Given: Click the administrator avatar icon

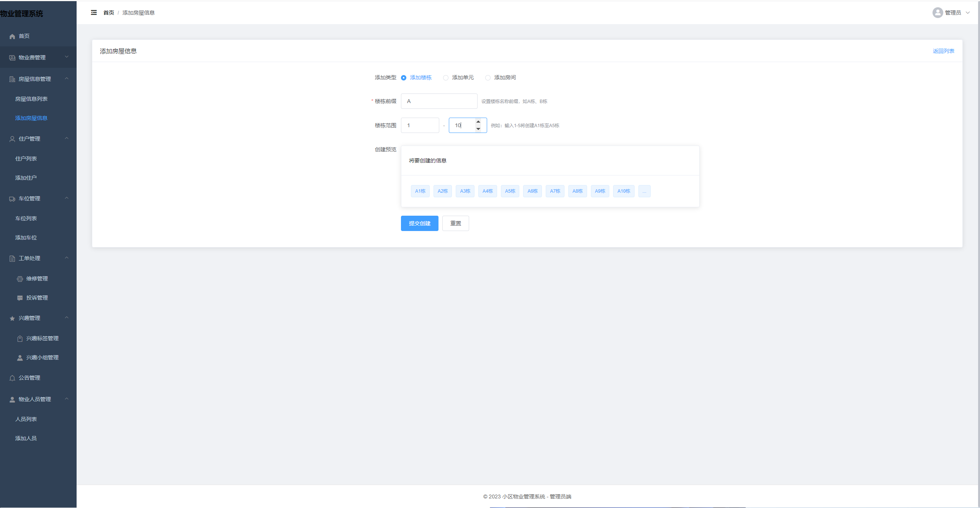Looking at the screenshot, I should coord(937,13).
